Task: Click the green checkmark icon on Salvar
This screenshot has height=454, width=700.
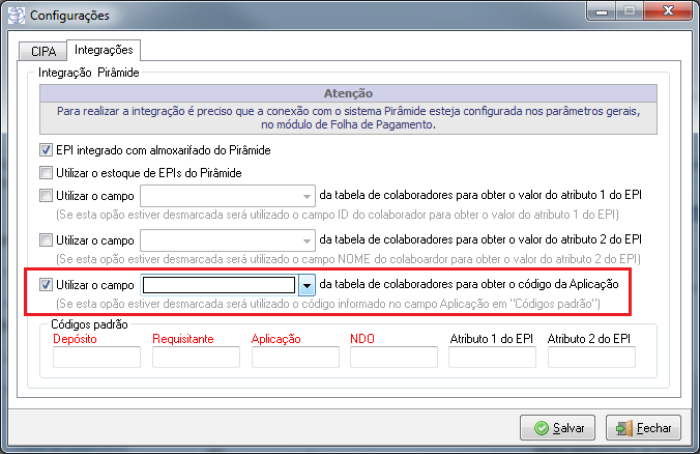Action: 542,428
